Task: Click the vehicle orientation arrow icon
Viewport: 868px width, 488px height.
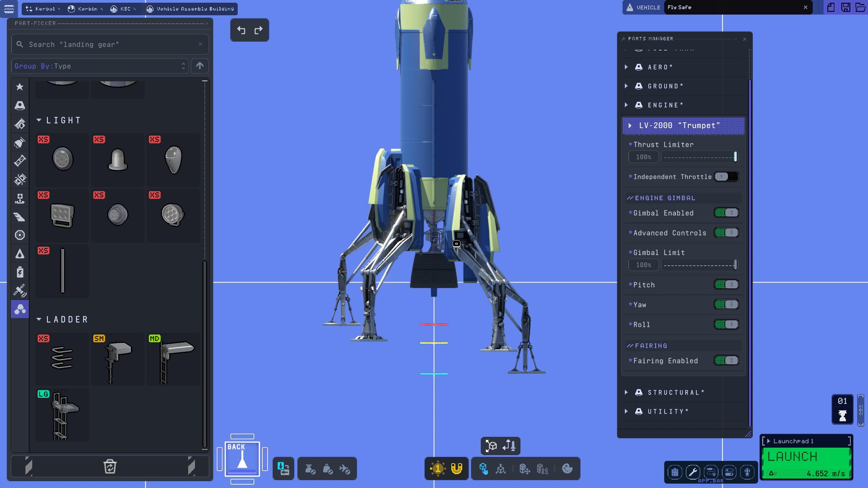Action: (x=509, y=446)
